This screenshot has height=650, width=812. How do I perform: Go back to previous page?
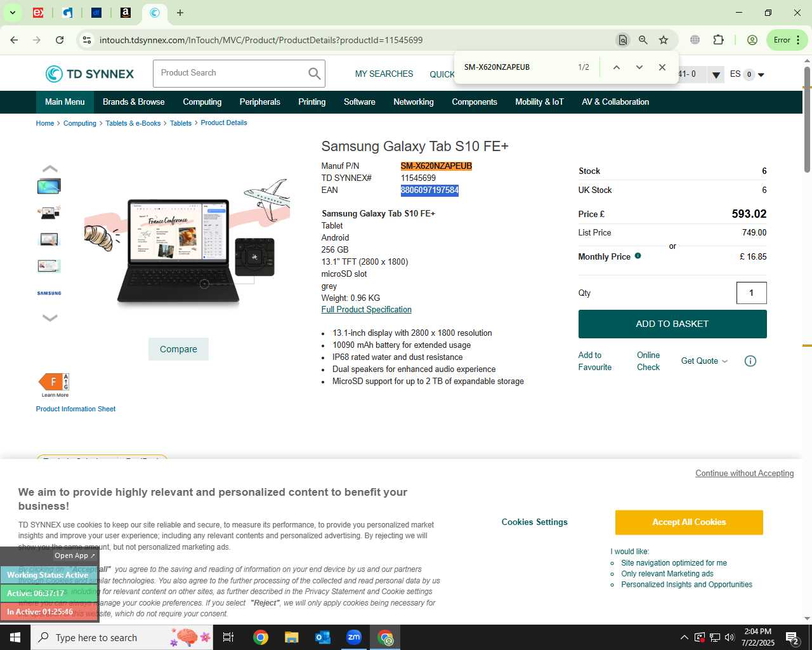tap(14, 40)
